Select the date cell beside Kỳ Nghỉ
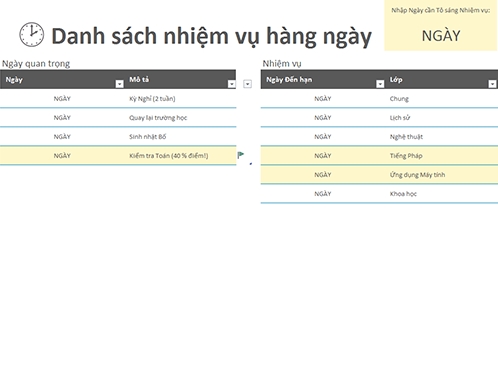 (62, 99)
